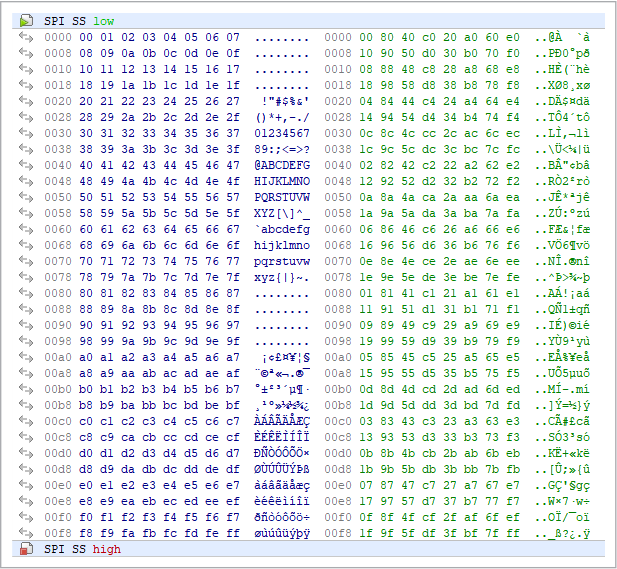Click transfer arrows icon on row 00d8
Screen dimensions: 617x569
point(26,469)
